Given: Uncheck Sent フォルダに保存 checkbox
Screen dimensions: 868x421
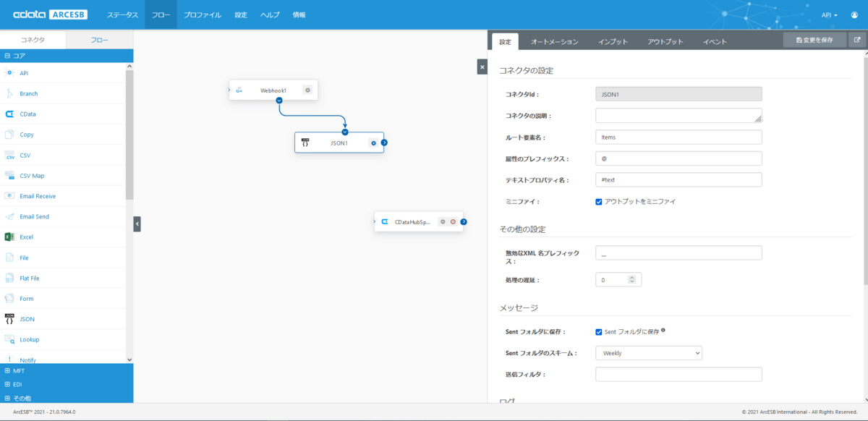Looking at the screenshot, I should pyautogui.click(x=599, y=332).
